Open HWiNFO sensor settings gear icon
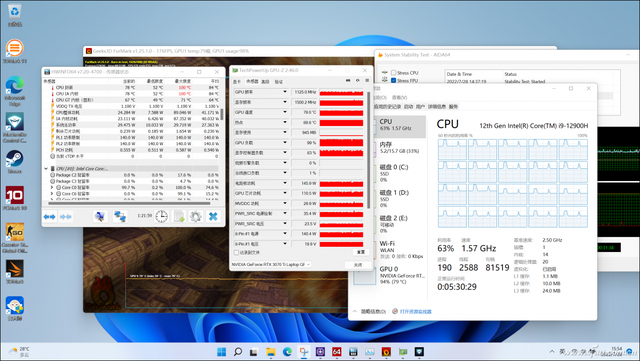The height and width of the screenshot is (361, 640). (196, 216)
